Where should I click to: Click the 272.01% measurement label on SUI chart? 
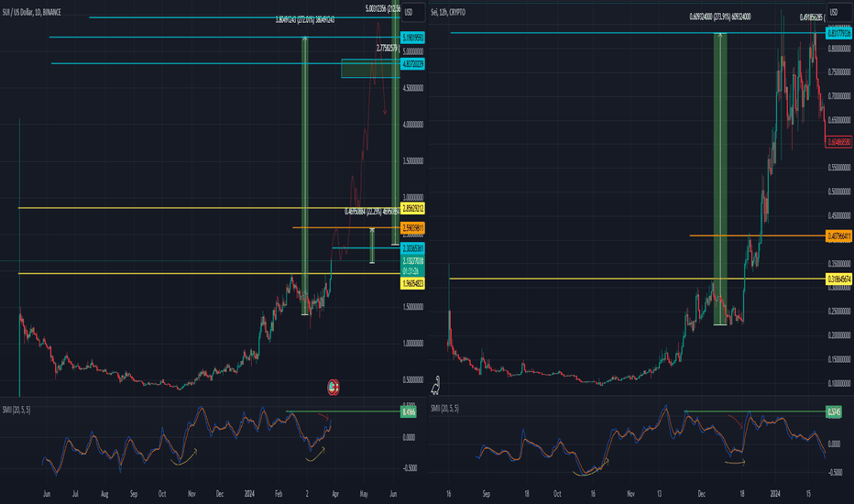(305, 19)
